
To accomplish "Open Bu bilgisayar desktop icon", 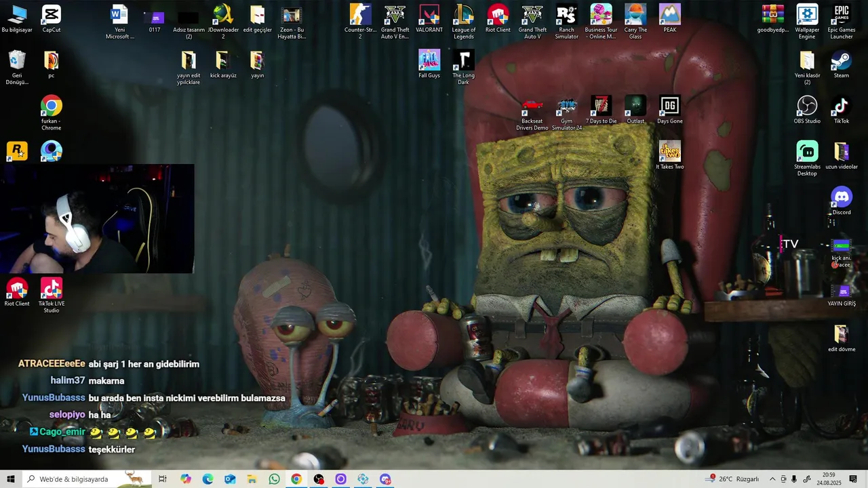I will coord(17,18).
